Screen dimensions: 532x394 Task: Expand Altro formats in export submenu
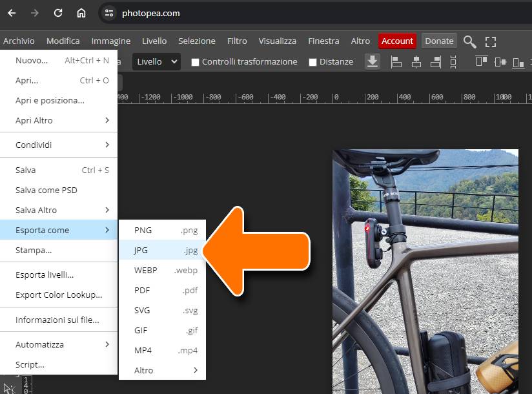click(x=162, y=370)
